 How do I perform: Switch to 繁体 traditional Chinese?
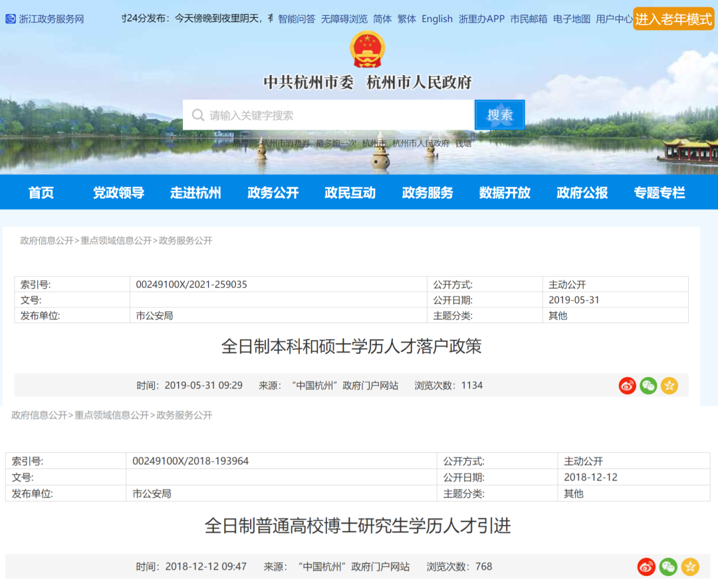coord(407,19)
